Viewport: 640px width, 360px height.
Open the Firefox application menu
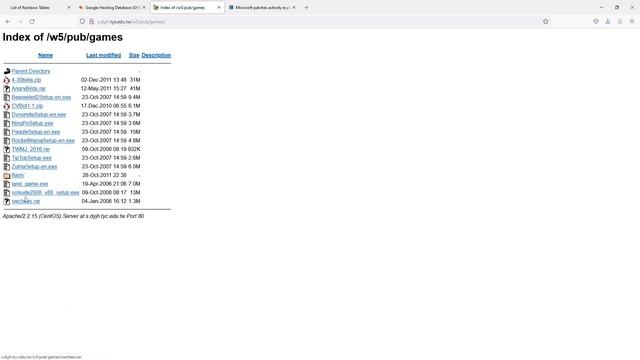coord(632,22)
